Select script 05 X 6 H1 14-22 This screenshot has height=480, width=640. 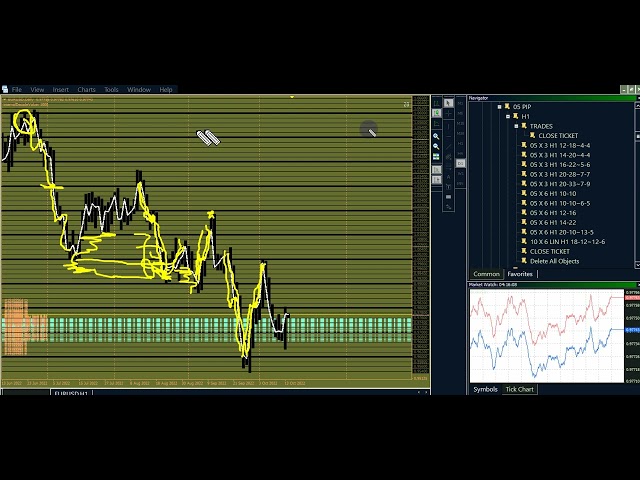[x=552, y=222]
